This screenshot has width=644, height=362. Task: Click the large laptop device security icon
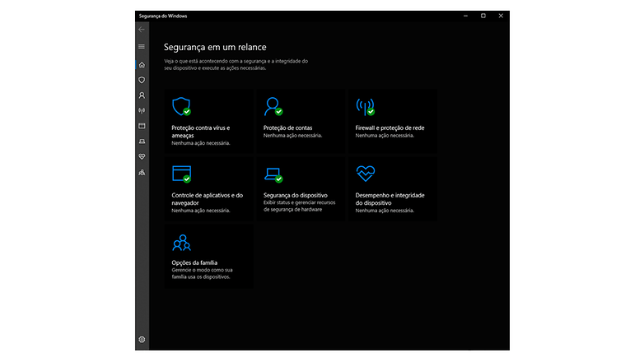point(273,175)
